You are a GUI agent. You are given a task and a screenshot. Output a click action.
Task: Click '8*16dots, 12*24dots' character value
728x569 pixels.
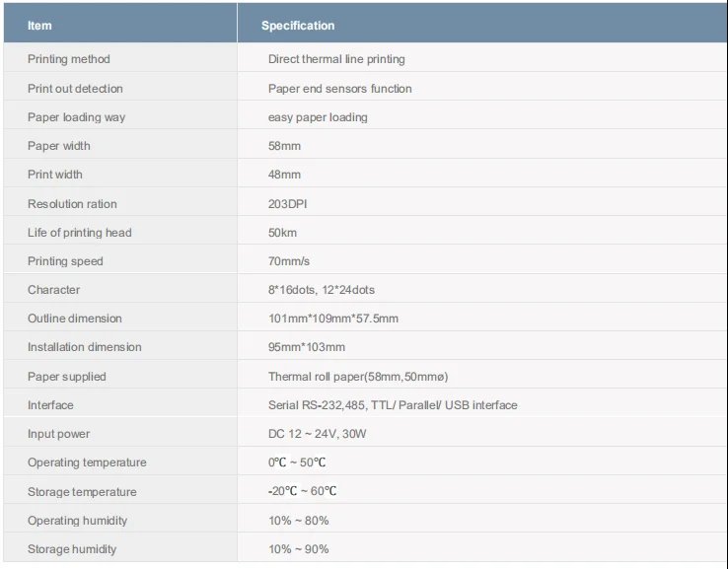[321, 290]
